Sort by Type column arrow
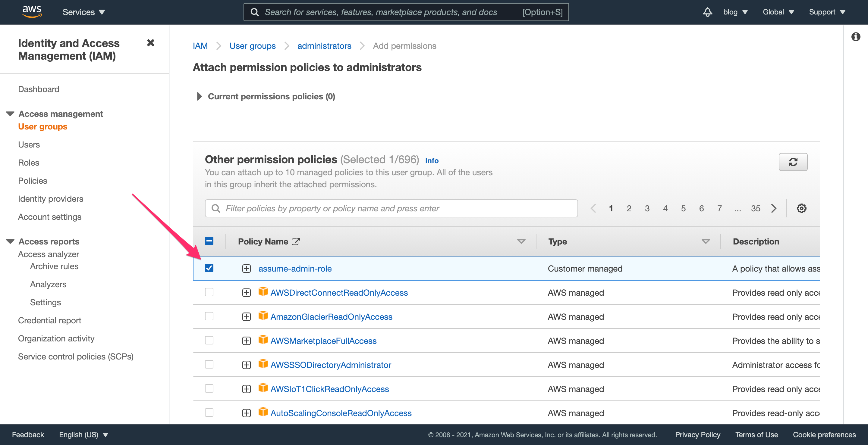 [705, 241]
